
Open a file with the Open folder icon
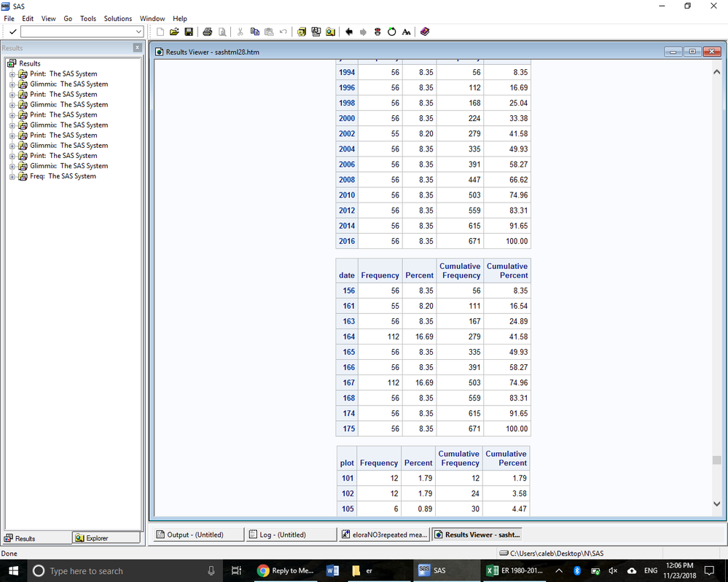tap(174, 32)
